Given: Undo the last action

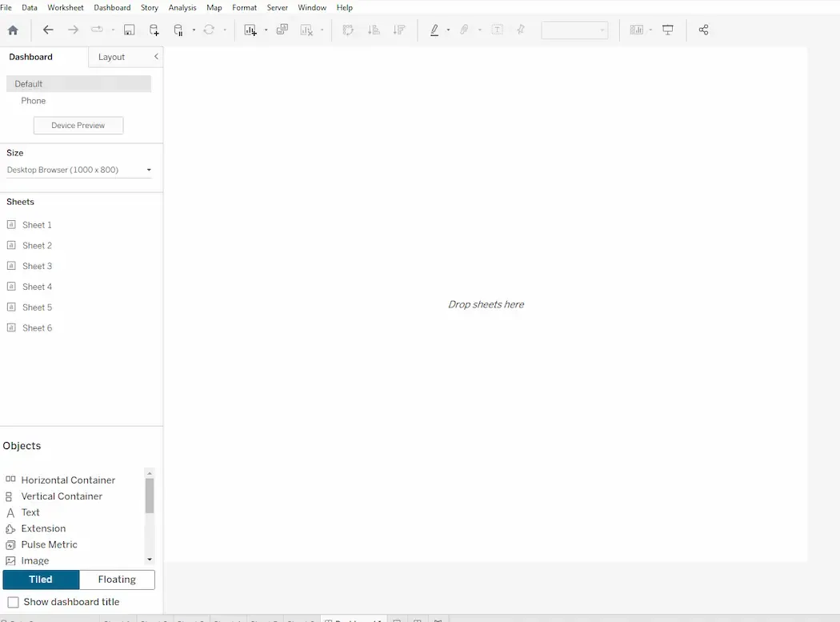Looking at the screenshot, I should pos(48,30).
